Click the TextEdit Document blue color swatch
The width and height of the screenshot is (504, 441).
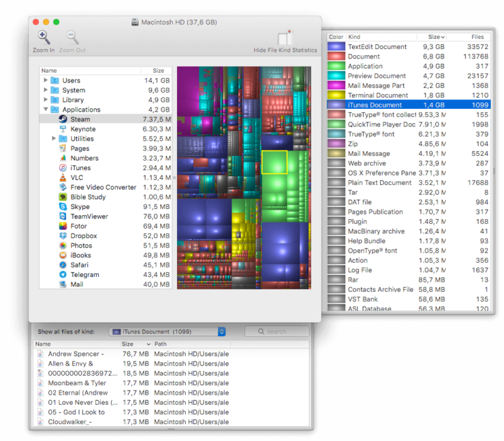pos(336,46)
